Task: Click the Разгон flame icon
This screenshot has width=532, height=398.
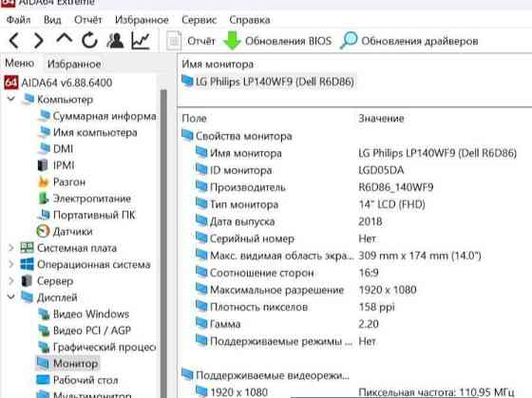Action: click(x=44, y=181)
